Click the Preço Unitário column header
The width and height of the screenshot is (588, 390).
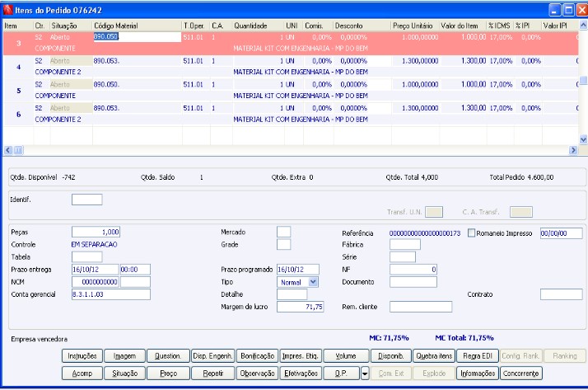point(413,26)
